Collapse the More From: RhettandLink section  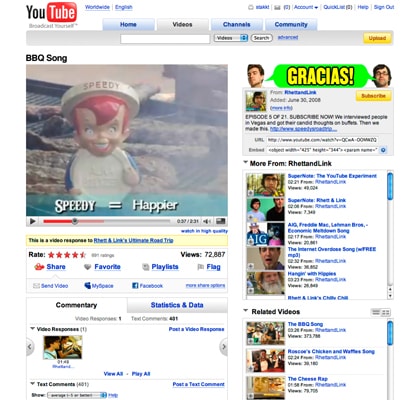(x=246, y=163)
